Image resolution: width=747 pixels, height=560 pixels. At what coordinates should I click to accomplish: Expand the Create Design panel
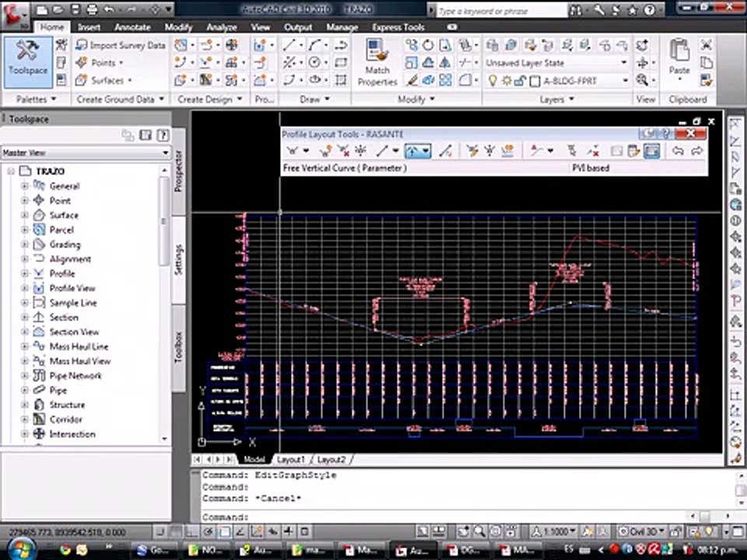(209, 100)
